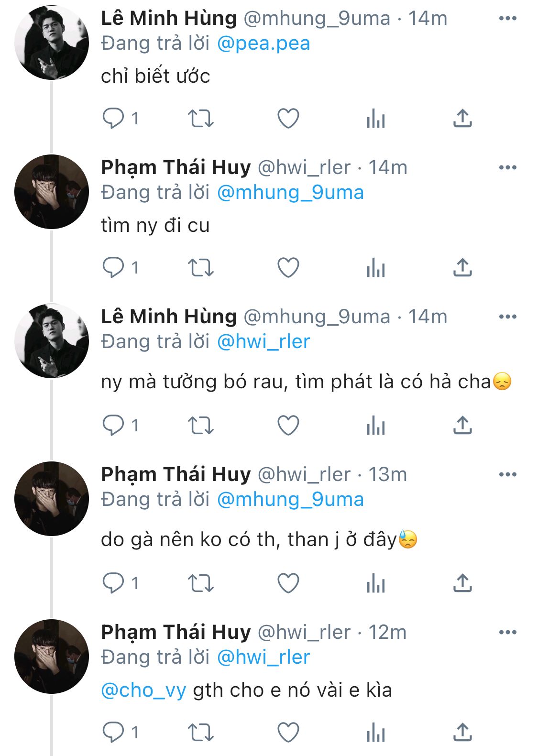
Task: Like the "chỉ biết ước" tweet
Action: click(x=288, y=118)
